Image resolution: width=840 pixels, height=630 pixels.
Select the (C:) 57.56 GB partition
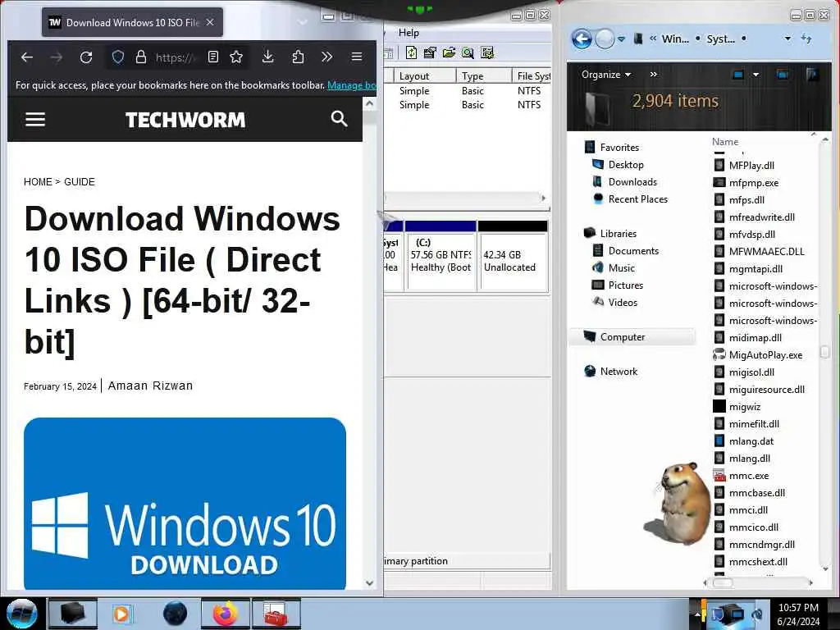click(x=441, y=256)
